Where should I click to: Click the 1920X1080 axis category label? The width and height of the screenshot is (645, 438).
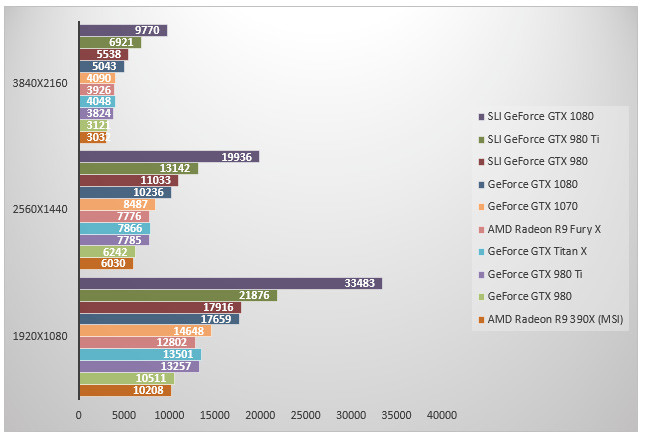40,336
